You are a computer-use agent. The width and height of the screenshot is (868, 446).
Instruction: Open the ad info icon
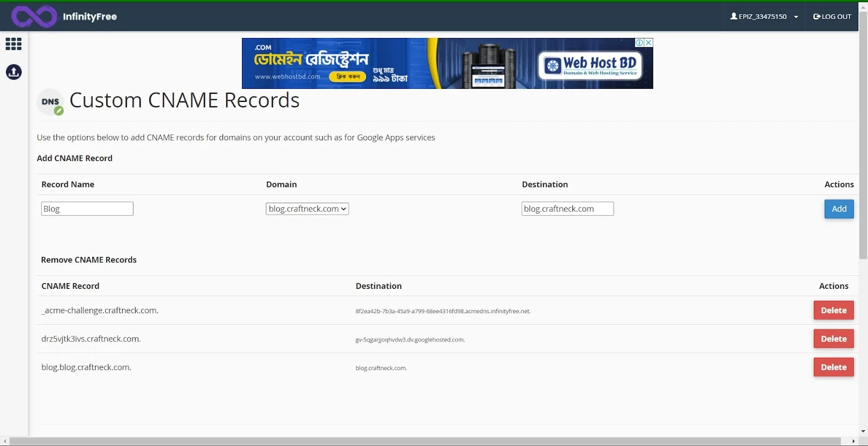(640, 42)
